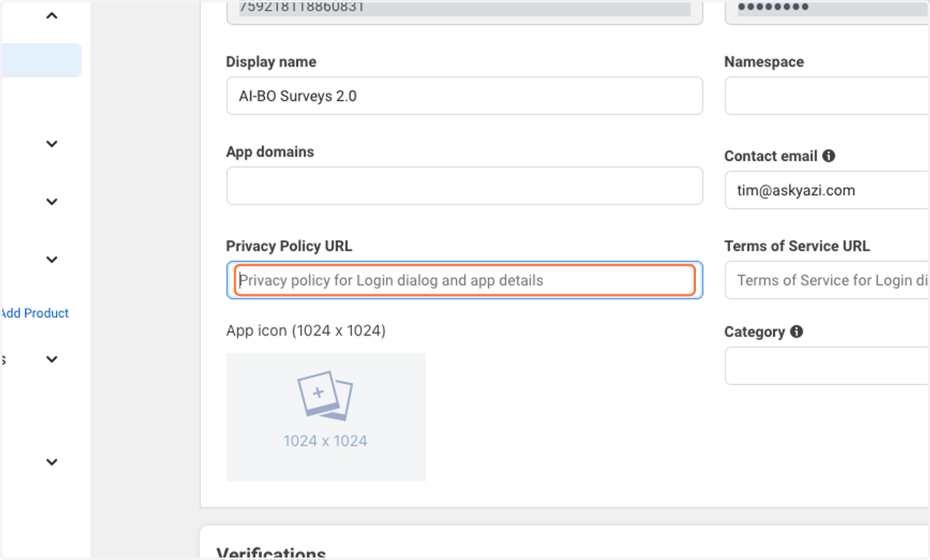
Task: Upload an app icon via the 1024 x 1024 placeholder
Action: pyautogui.click(x=325, y=417)
